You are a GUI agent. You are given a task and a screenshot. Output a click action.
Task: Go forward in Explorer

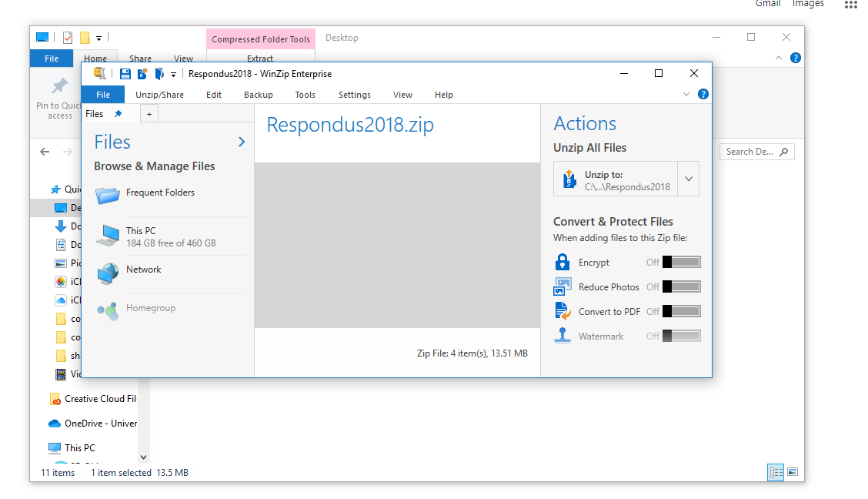tap(68, 152)
